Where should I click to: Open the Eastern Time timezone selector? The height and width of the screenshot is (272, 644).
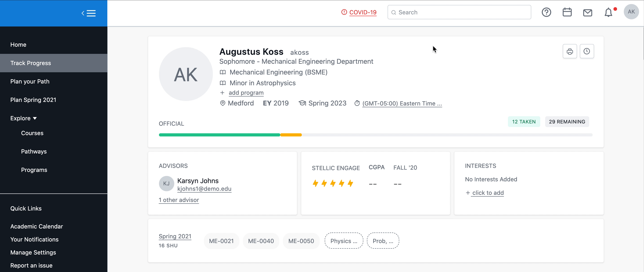click(402, 103)
